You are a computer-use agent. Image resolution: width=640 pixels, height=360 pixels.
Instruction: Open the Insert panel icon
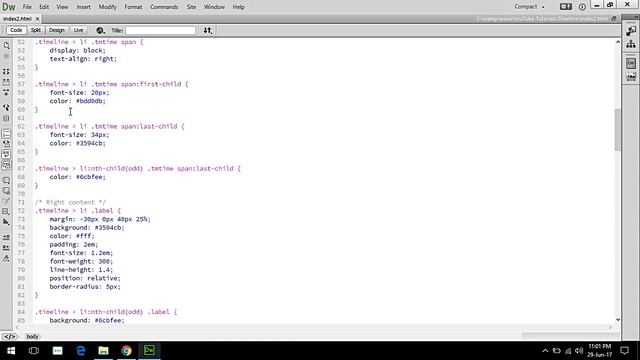[631, 31]
